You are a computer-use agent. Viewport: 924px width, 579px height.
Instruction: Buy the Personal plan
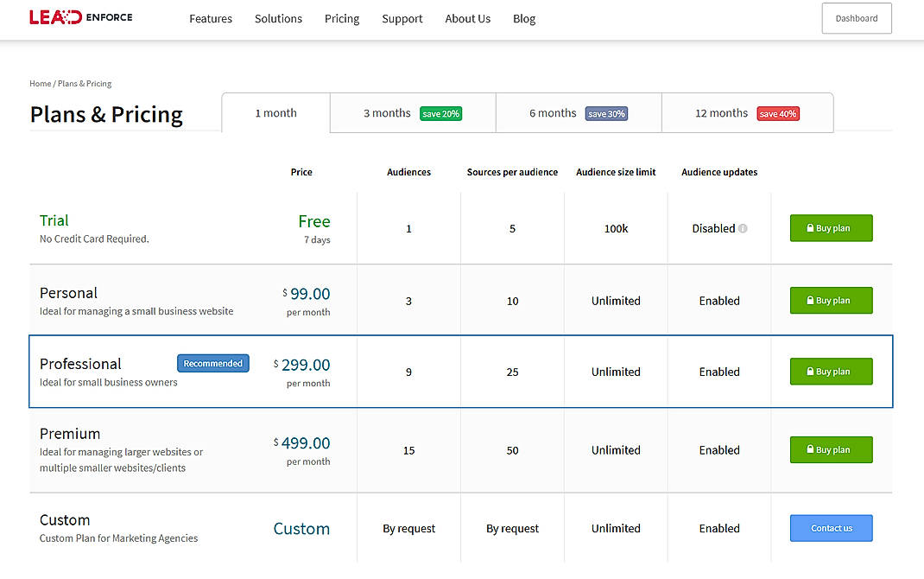pyautogui.click(x=831, y=300)
